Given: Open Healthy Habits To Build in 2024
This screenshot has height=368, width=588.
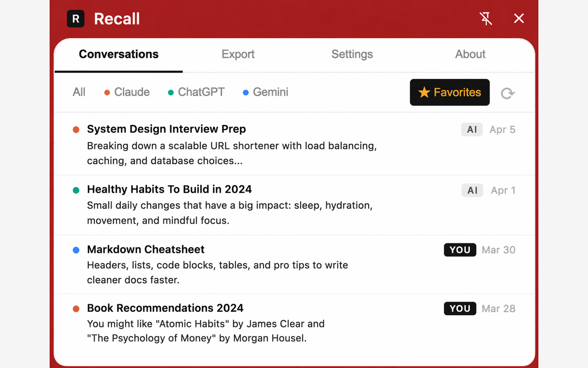Looking at the screenshot, I should [x=294, y=205].
